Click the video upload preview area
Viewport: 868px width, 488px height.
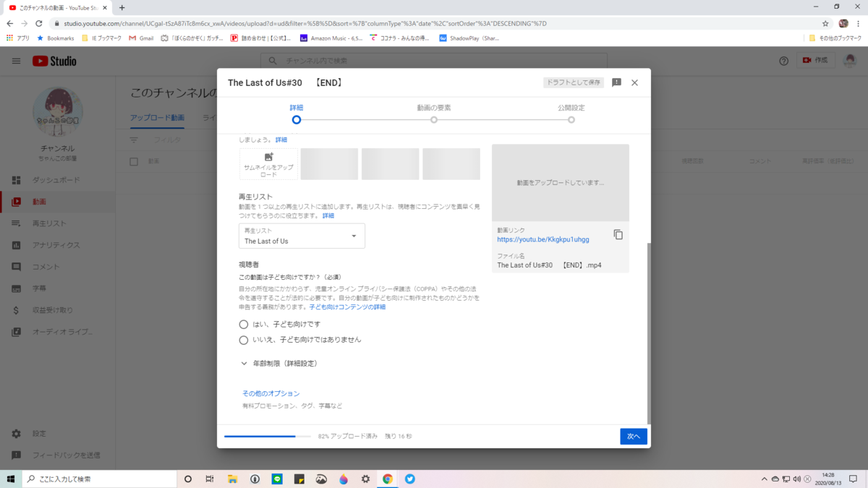[561, 183]
